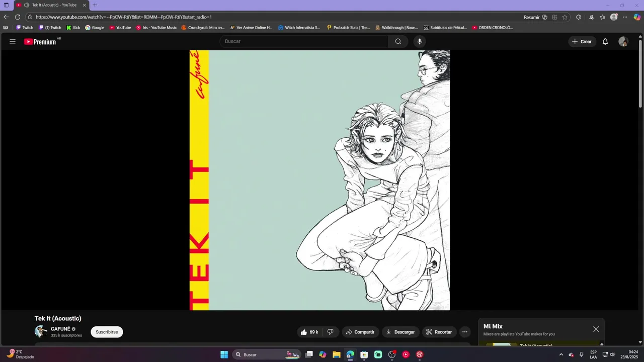The image size is (644, 362).
Task: Open Crunchyroll bookmark
Action: point(203,28)
